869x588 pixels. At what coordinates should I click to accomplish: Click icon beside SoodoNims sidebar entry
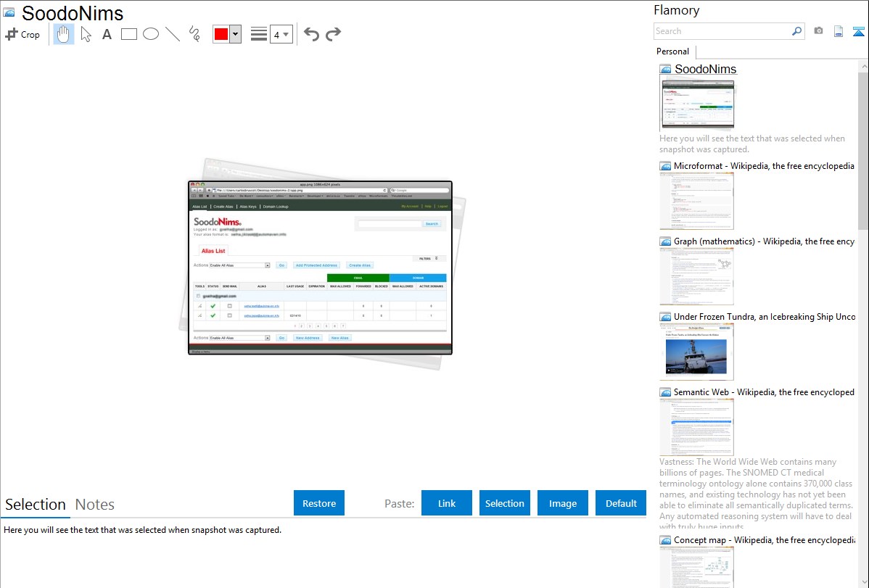(x=665, y=70)
